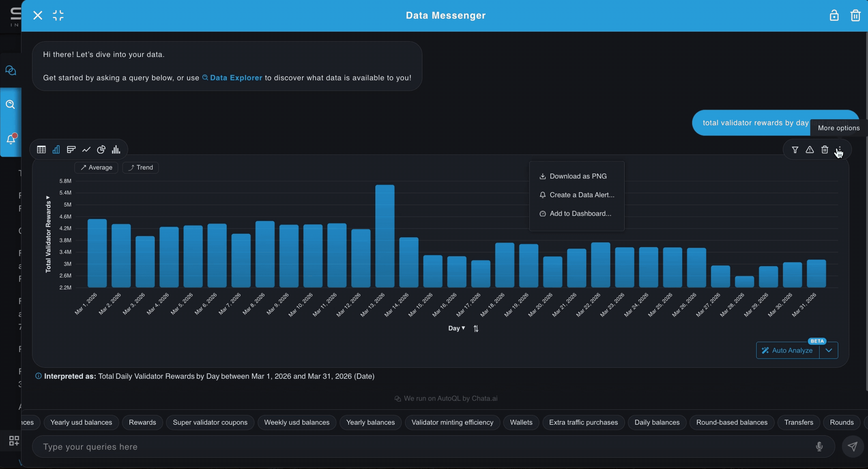The width and height of the screenshot is (868, 469).
Task: Switch chart to line chart view
Action: coord(86,149)
